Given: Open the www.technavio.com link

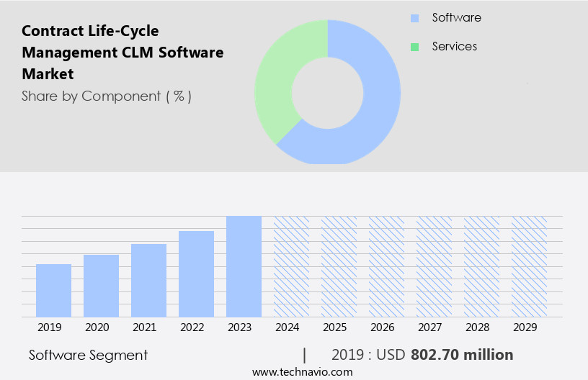Looking at the screenshot, I should (303, 371).
